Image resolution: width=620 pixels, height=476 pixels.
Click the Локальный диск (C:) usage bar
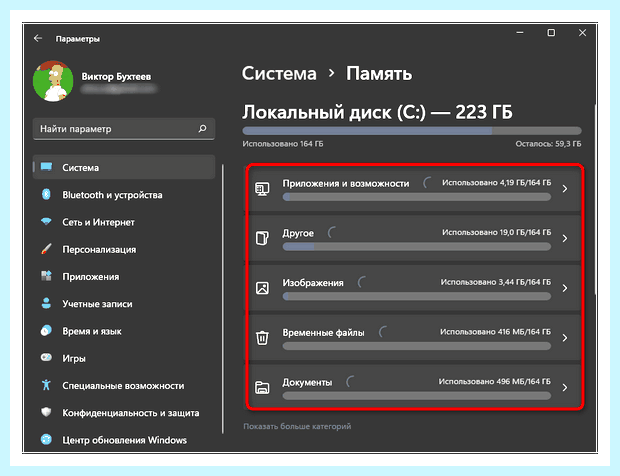tap(412, 131)
